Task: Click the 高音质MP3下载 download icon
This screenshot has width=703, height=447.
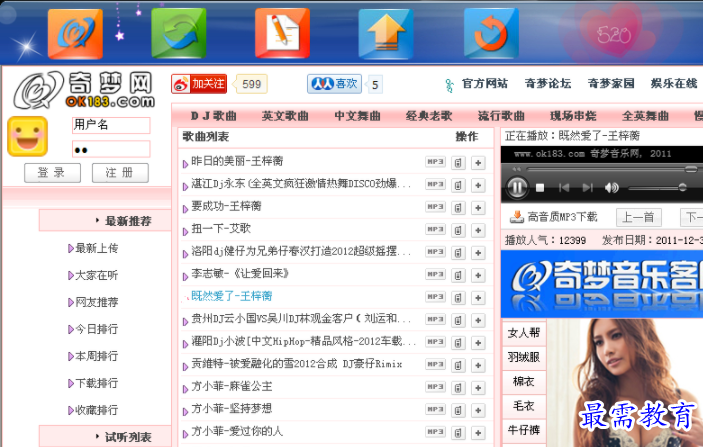Action: 517,217
